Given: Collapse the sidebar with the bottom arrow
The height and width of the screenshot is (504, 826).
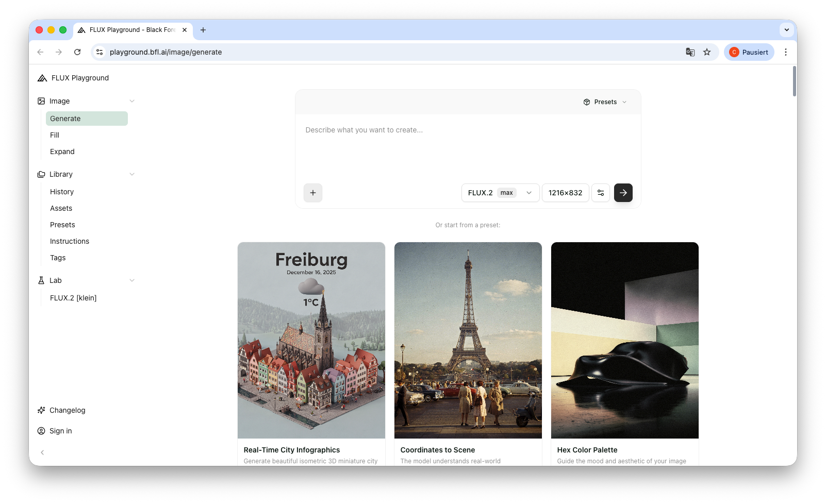Looking at the screenshot, I should (x=42, y=452).
